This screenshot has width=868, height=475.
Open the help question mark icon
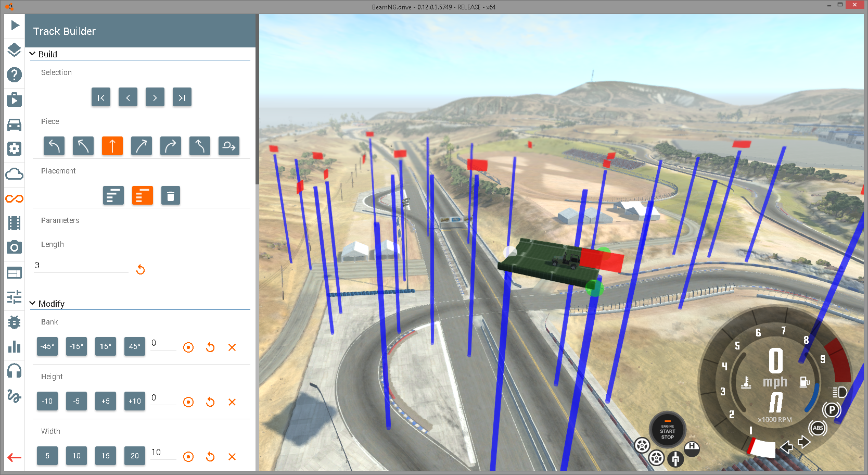point(15,75)
